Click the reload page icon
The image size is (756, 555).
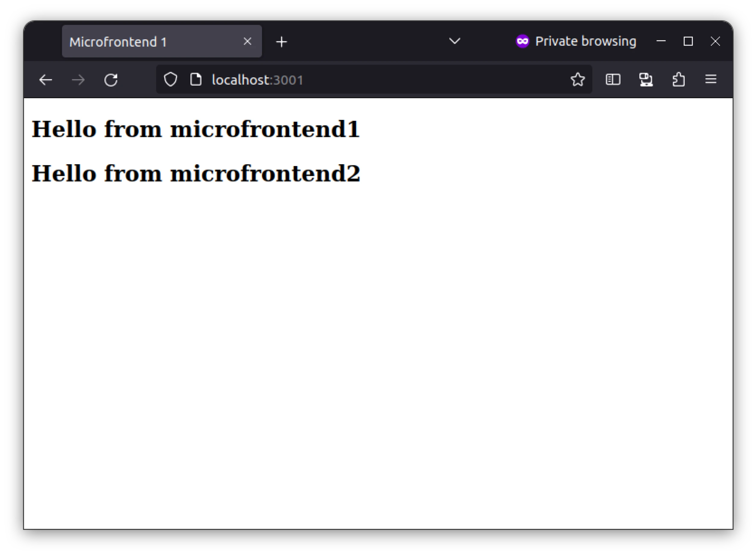point(112,80)
